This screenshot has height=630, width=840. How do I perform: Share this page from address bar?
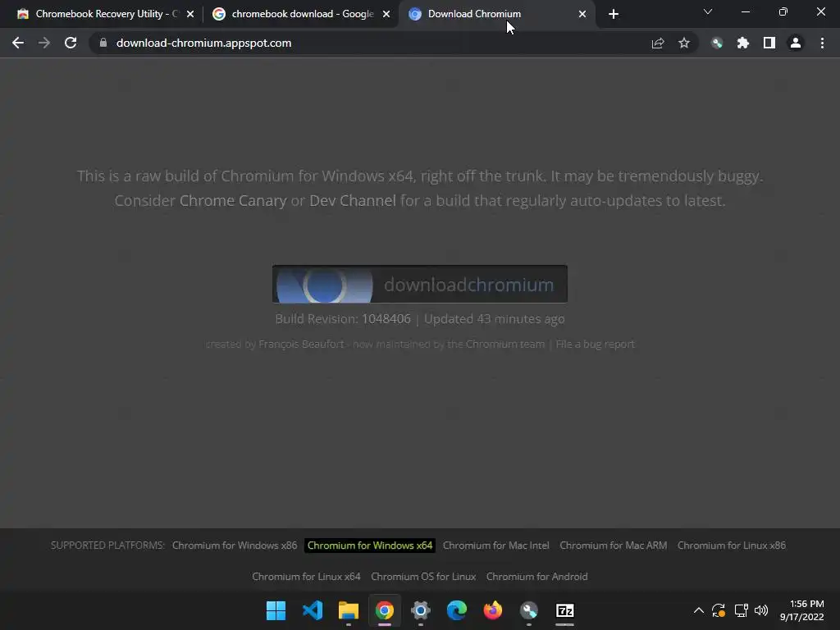(658, 43)
